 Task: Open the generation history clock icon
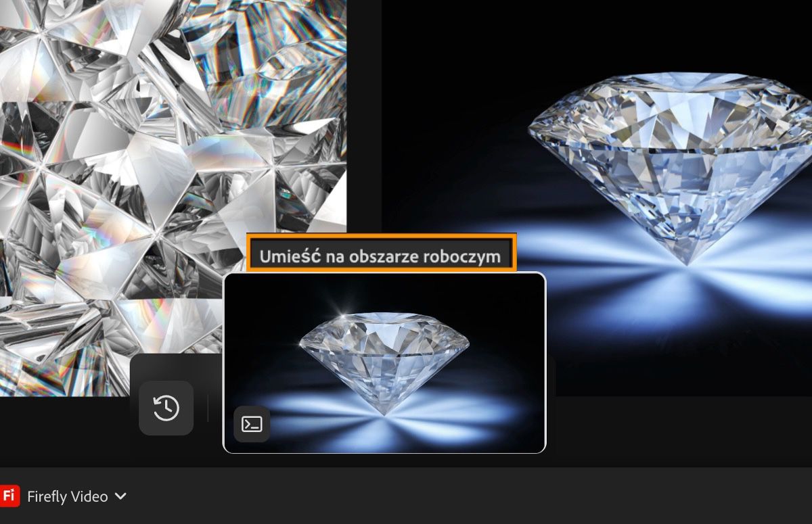click(166, 408)
